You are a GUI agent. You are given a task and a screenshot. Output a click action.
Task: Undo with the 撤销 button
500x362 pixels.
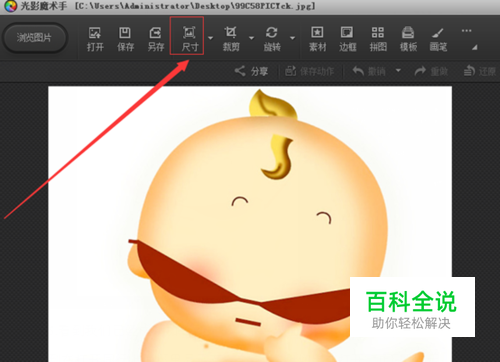pyautogui.click(x=369, y=71)
